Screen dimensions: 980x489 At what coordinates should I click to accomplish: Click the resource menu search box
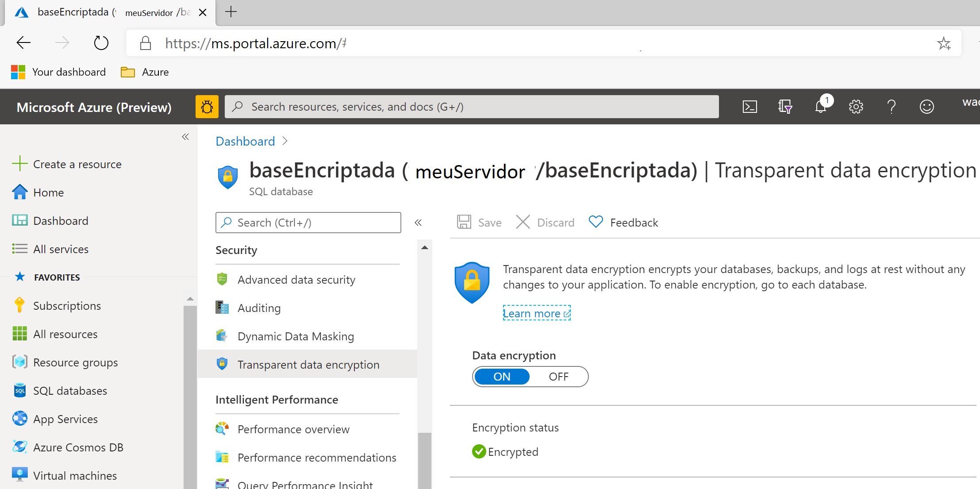(x=308, y=223)
